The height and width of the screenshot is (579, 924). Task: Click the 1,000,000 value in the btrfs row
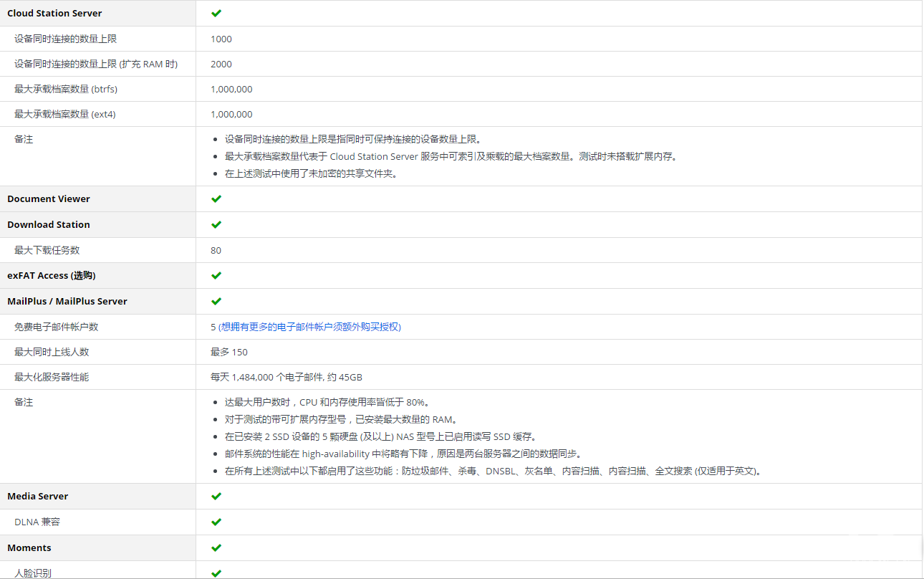pos(231,89)
